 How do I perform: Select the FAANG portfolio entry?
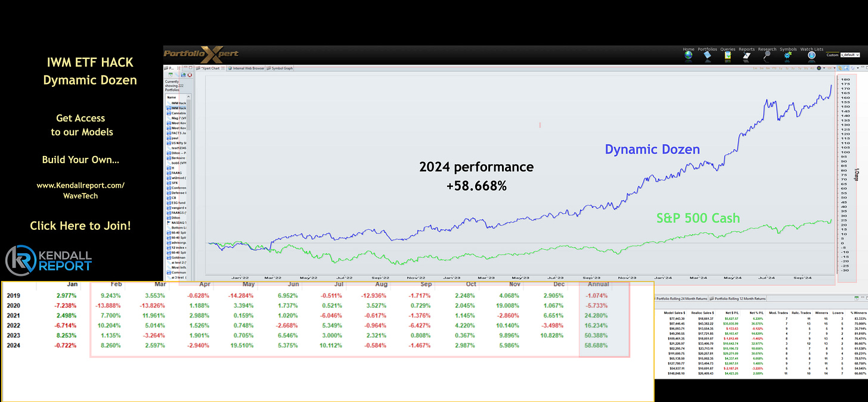point(177,173)
